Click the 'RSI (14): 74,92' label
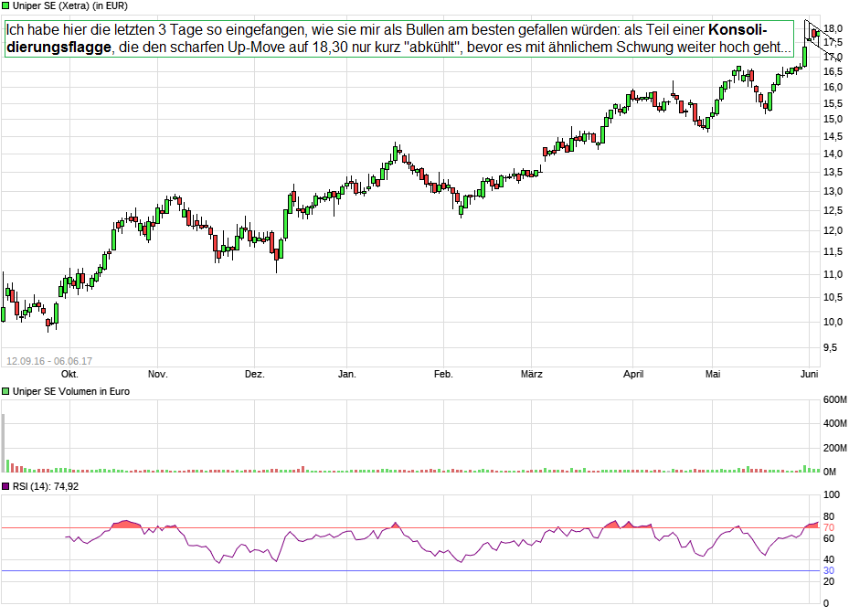 coord(46,486)
